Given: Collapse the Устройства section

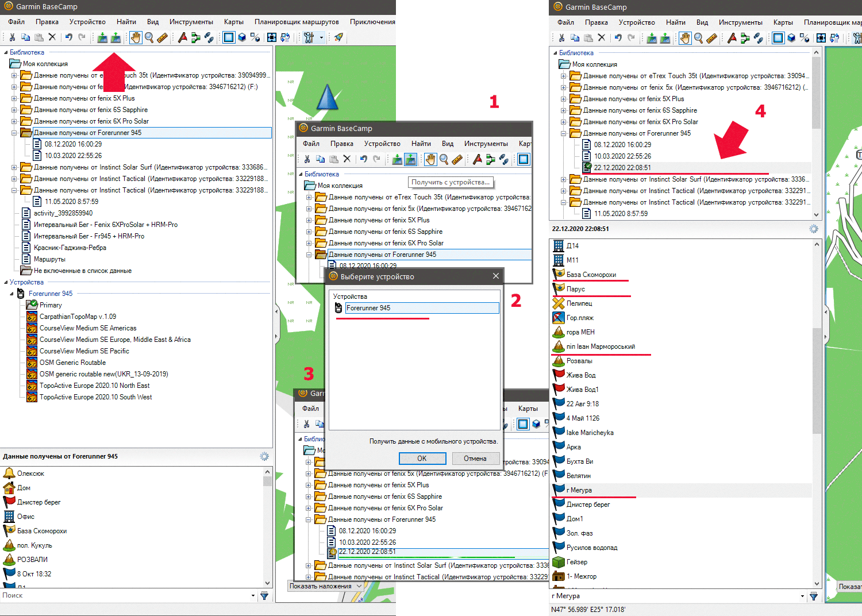Looking at the screenshot, I should pos(6,282).
